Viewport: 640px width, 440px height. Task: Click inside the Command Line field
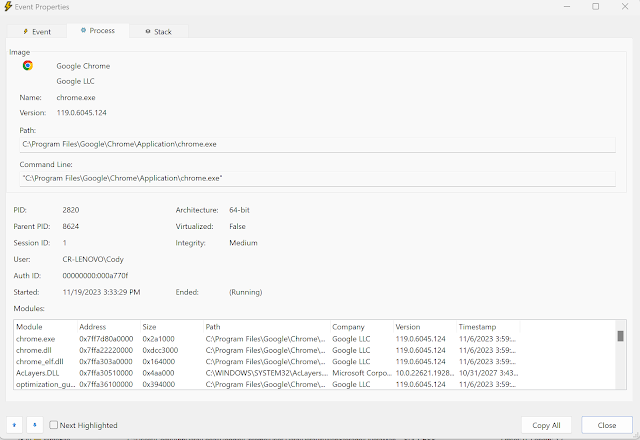[x=317, y=178]
